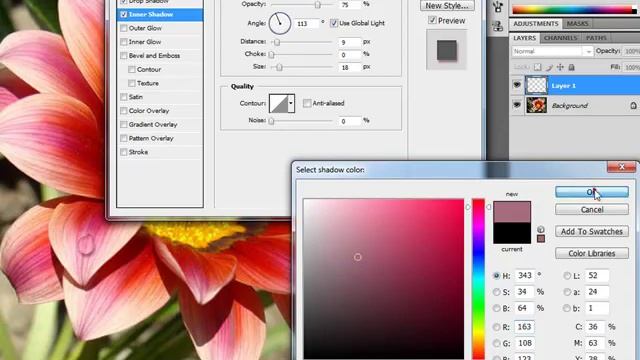Enable the Gradient Overlay checkbox
This screenshot has height=360, width=640.
point(124,124)
